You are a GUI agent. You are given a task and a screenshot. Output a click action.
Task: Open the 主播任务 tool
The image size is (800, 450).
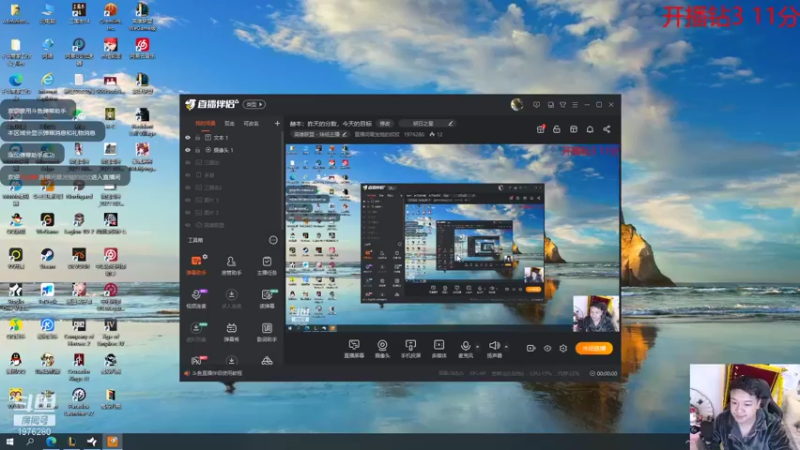click(267, 265)
